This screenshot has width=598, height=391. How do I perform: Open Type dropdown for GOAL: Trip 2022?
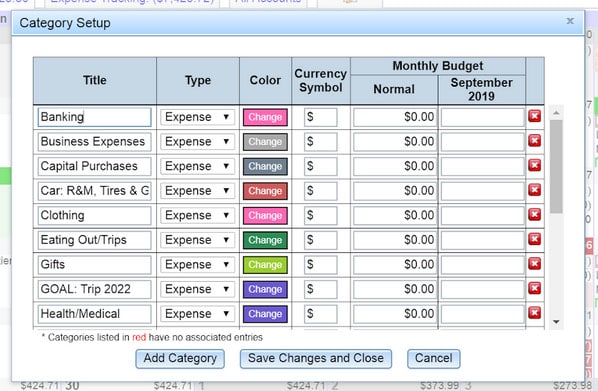coord(197,289)
